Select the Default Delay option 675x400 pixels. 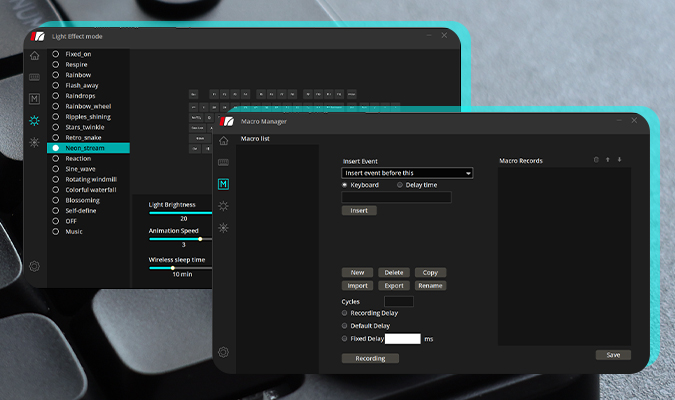tap(346, 325)
